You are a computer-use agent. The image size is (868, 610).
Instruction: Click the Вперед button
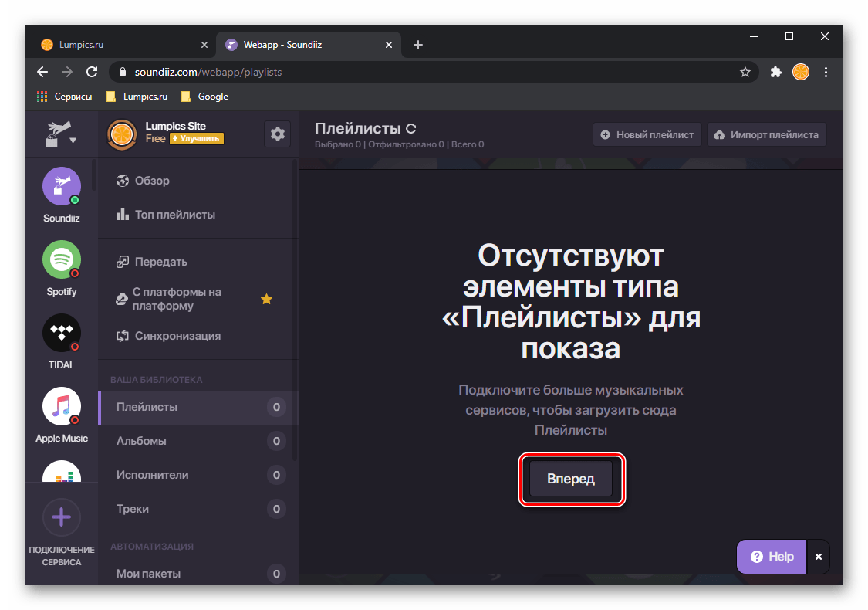[571, 480]
